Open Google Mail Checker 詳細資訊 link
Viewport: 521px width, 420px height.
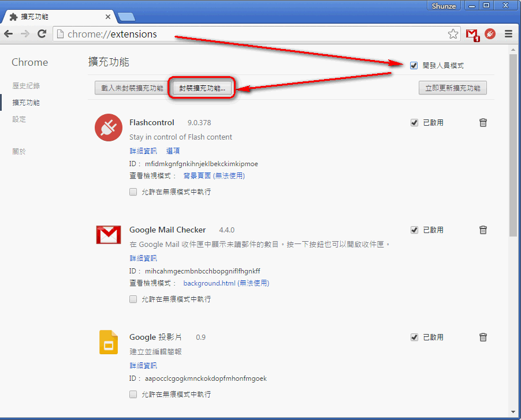tap(143, 258)
